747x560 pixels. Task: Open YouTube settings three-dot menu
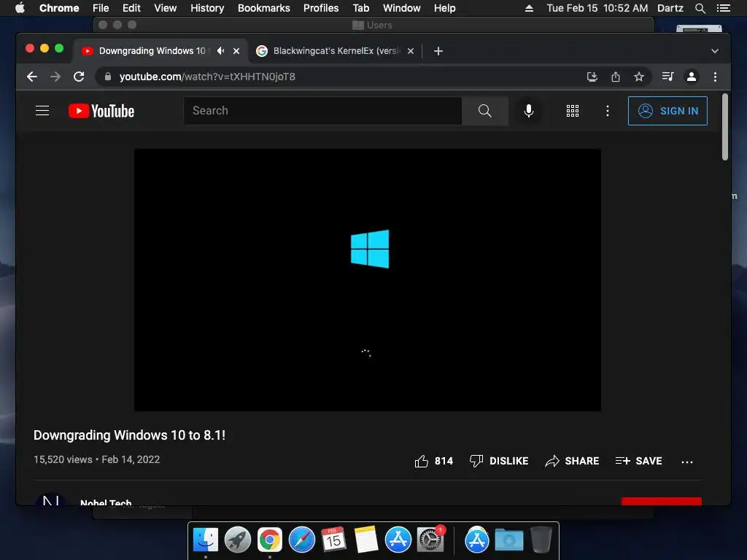[607, 111]
